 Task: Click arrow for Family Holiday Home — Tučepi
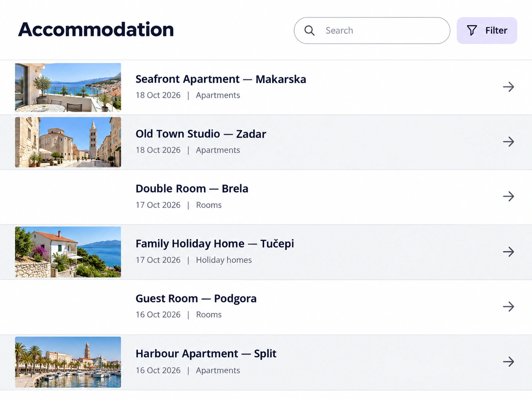[x=508, y=252]
